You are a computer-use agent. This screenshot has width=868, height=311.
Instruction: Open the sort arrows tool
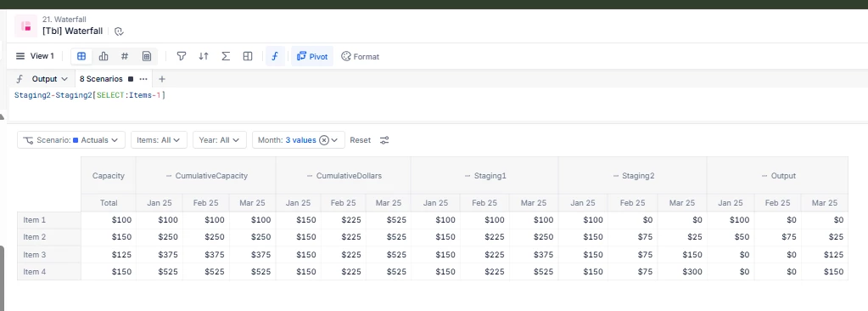(x=204, y=56)
